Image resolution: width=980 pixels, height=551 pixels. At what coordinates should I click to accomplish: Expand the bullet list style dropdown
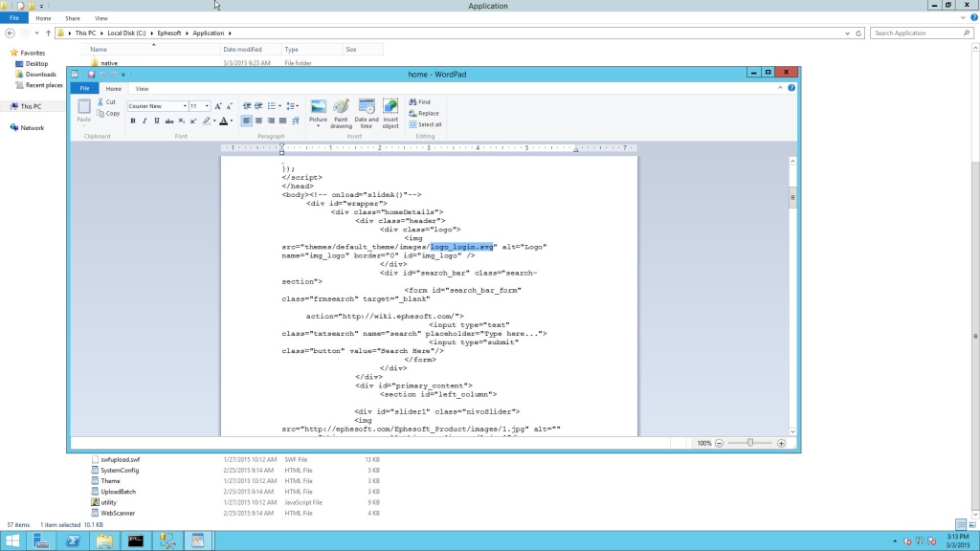click(279, 106)
